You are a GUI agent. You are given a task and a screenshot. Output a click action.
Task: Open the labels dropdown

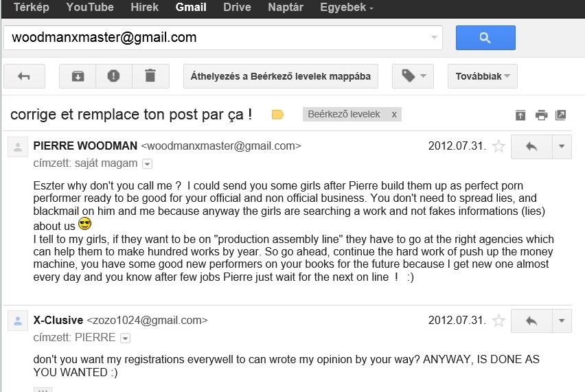[413, 76]
